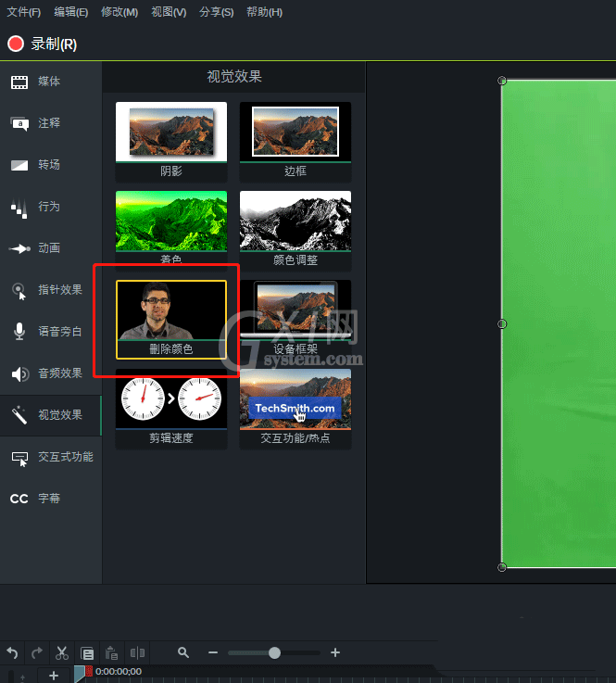This screenshot has height=683, width=616.
Task: Click the bottom-left canvas resize handle
Action: tap(502, 567)
